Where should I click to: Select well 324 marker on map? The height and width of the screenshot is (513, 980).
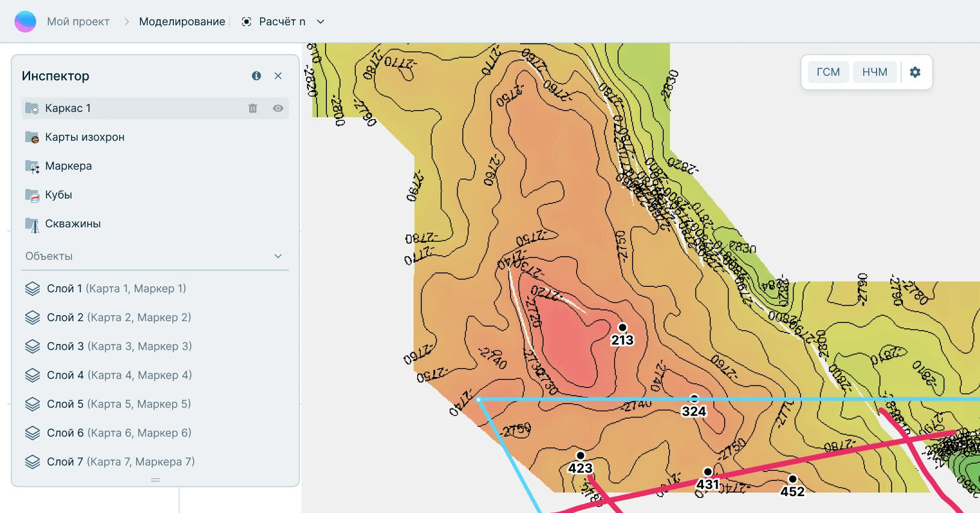(x=694, y=399)
